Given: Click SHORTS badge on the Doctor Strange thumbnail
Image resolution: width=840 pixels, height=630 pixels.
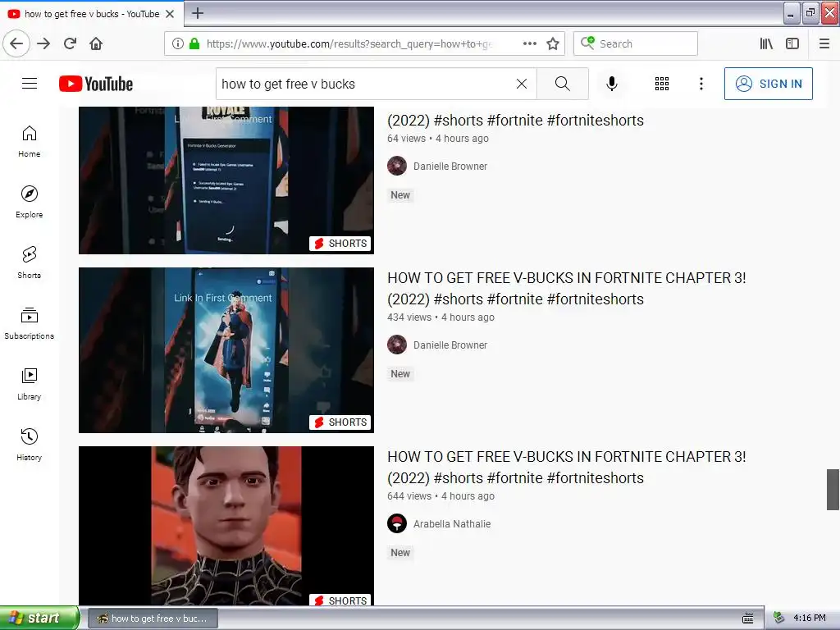Looking at the screenshot, I should coord(340,422).
